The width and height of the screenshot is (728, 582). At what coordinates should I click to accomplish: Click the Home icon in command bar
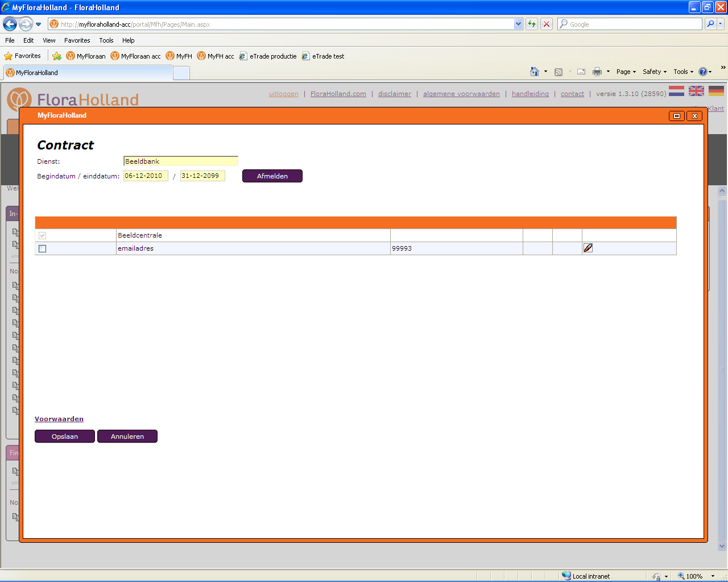[535, 72]
